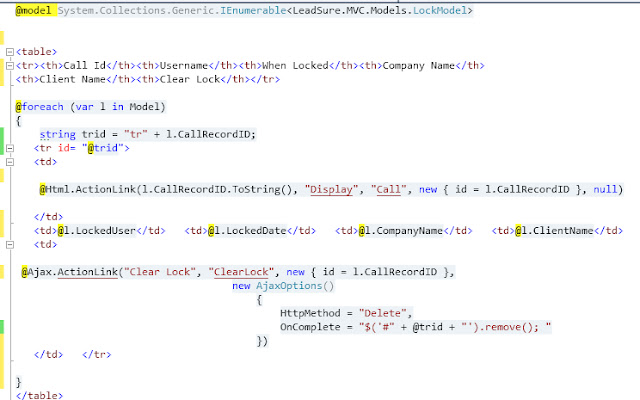
Task: Click the When Locked header text
Action: click(295, 65)
